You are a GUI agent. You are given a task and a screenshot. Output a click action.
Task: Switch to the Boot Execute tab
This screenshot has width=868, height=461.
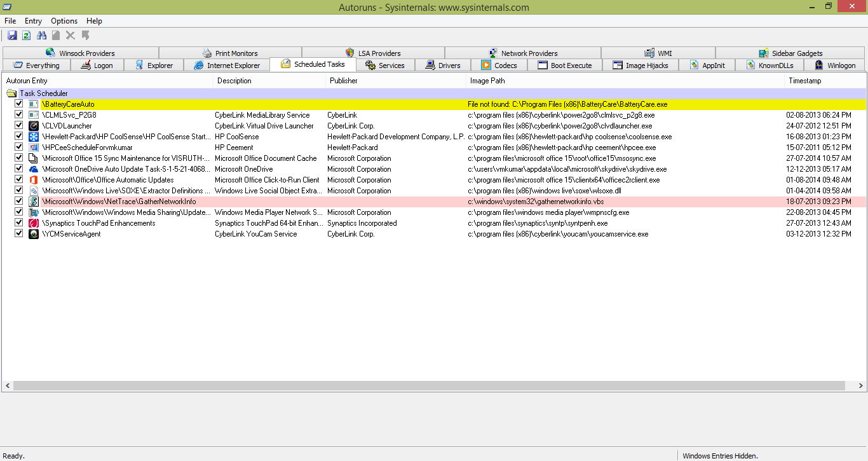[x=565, y=65]
